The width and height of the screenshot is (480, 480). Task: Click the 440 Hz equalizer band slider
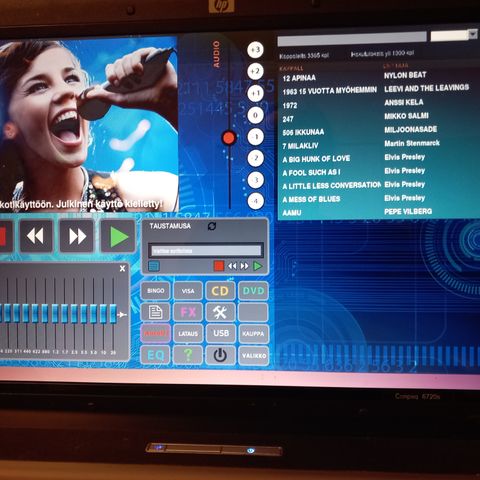coord(26,313)
